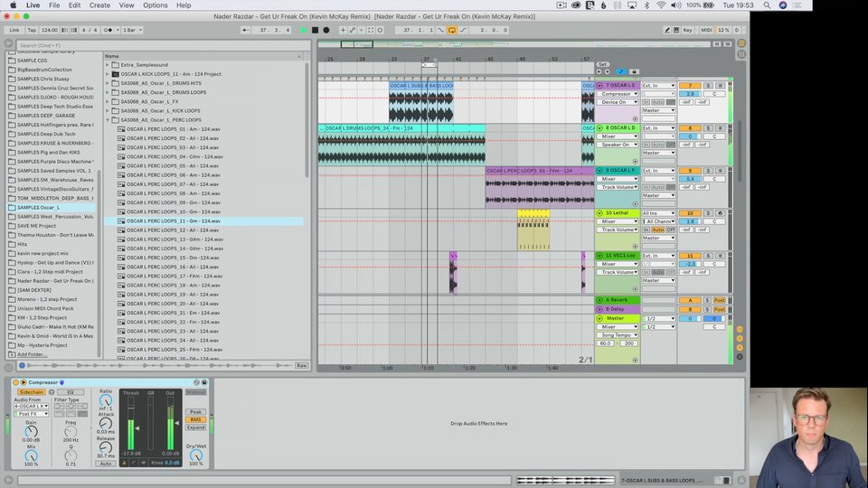This screenshot has width=868, height=488.
Task: Open the Post FX tap point dropdown
Action: pyautogui.click(x=31, y=414)
